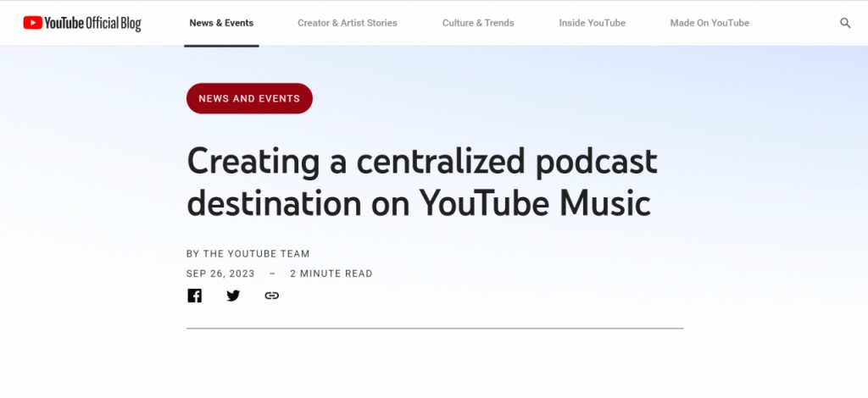Click the dash between date and read time
The height and width of the screenshot is (398, 868).
[x=272, y=274]
